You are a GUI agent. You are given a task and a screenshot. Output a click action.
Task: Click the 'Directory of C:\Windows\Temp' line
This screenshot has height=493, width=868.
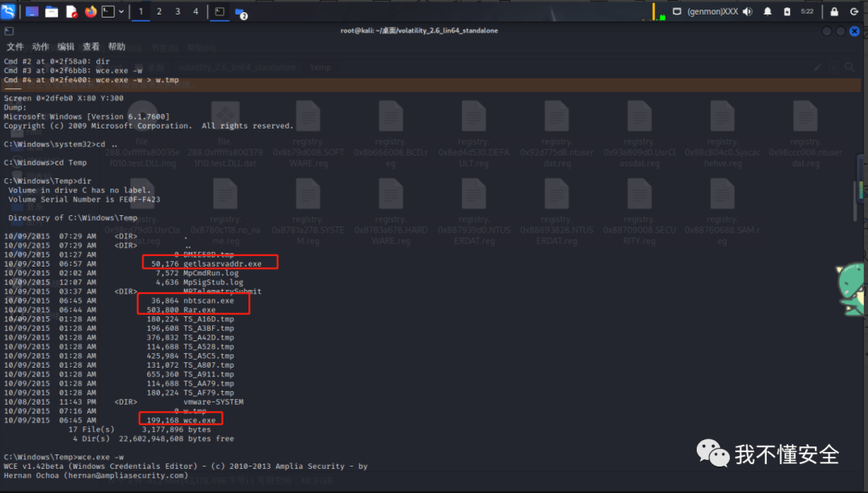point(72,218)
